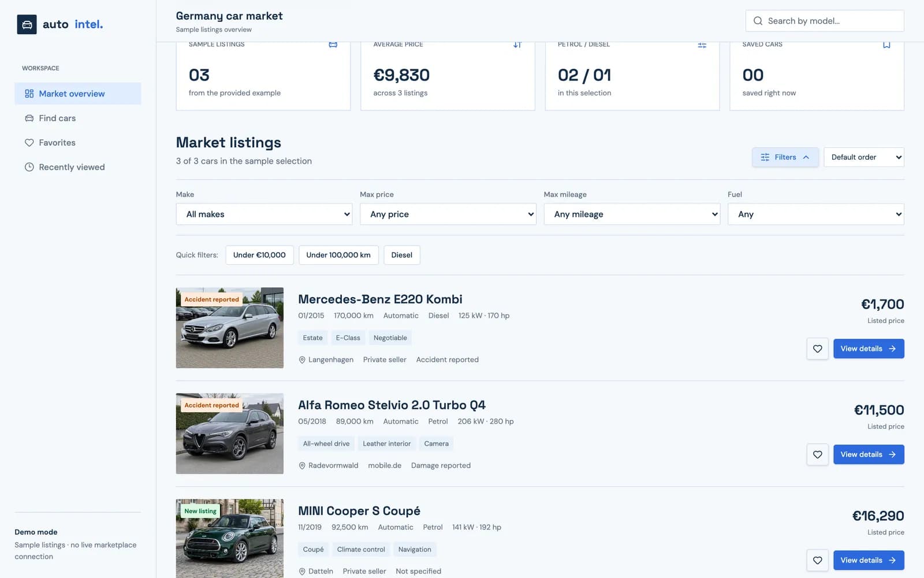Click the €9,830 average price value
Viewport: 924px width, 578px height.
click(x=401, y=75)
